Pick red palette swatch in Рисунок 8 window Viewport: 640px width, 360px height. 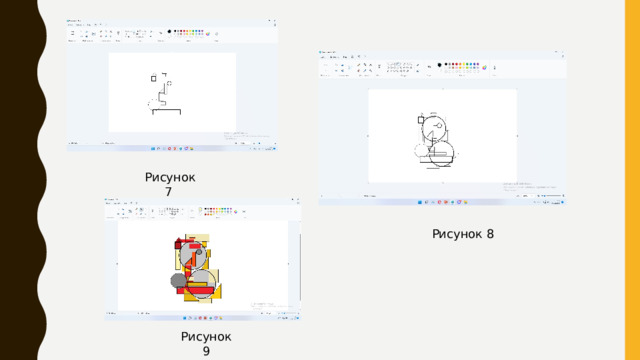pyautogui.click(x=456, y=64)
